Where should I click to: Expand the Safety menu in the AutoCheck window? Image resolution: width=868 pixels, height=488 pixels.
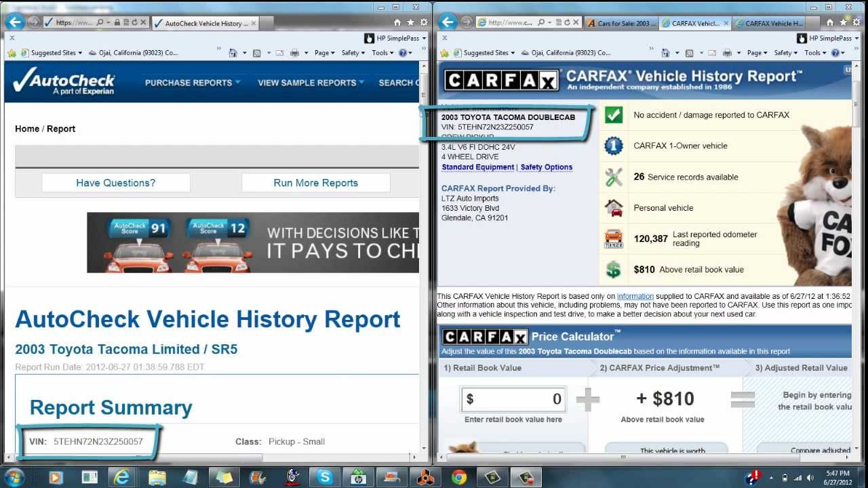click(x=353, y=53)
